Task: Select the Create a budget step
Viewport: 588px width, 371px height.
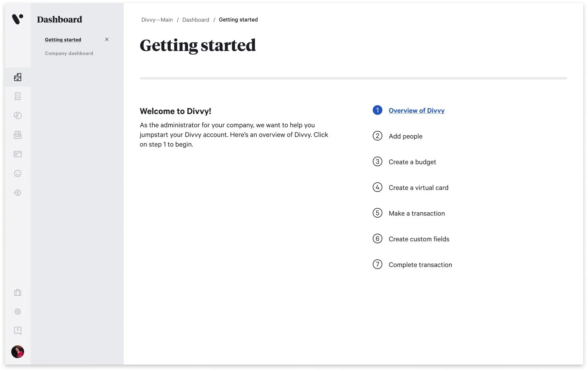Action: [412, 162]
